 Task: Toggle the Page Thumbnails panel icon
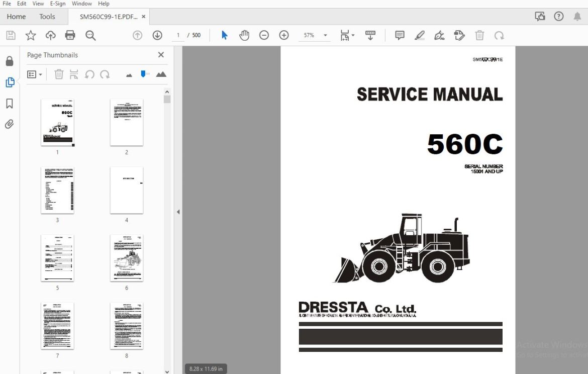tap(10, 82)
